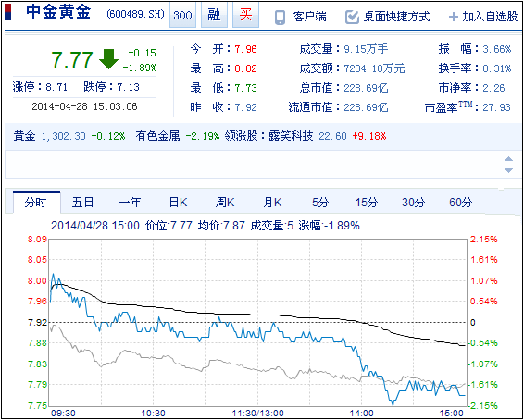Click the 成交量 value 9.15万手
Viewport: 524px width, 420px height.
click(366, 49)
